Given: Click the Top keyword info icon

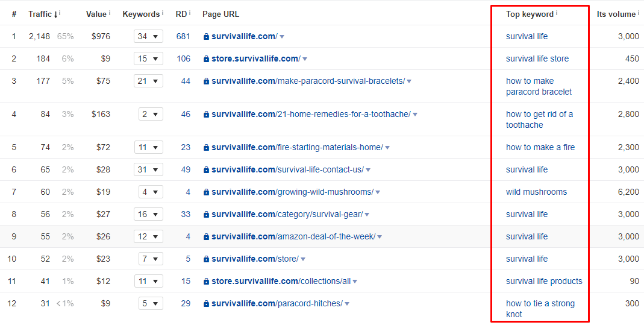Looking at the screenshot, I should (x=557, y=13).
